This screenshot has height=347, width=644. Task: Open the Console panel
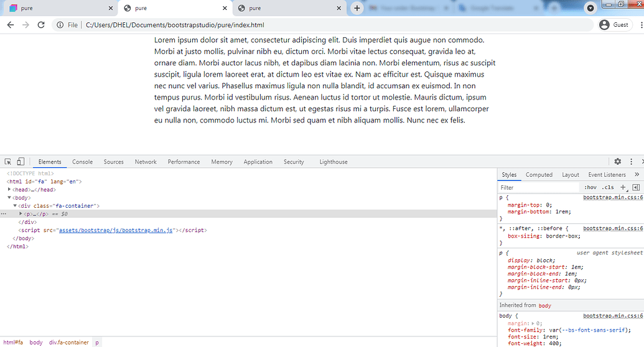[83, 162]
